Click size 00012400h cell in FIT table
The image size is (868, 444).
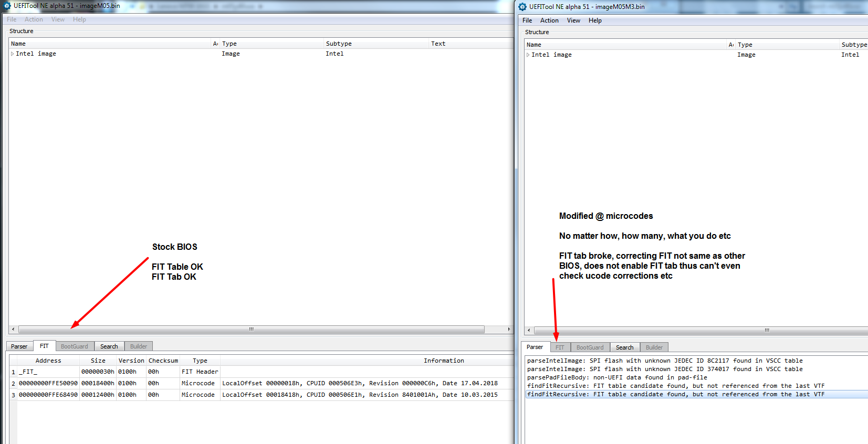click(98, 395)
